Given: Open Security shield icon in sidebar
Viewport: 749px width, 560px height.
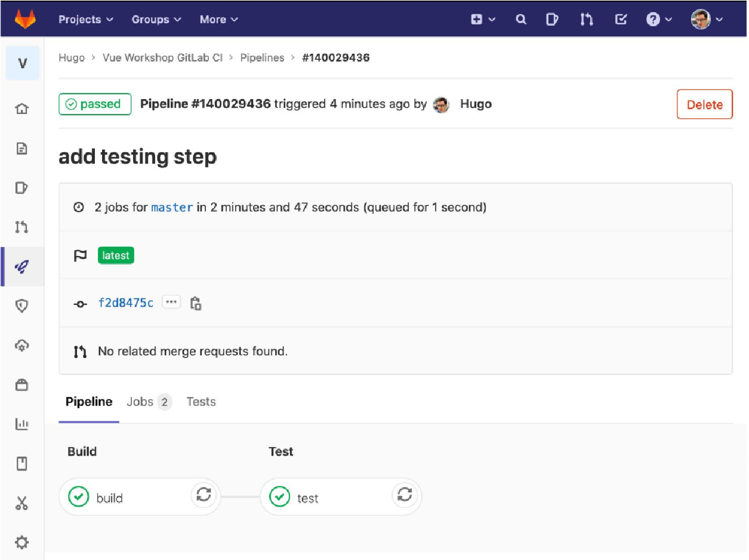Looking at the screenshot, I should point(21,306).
